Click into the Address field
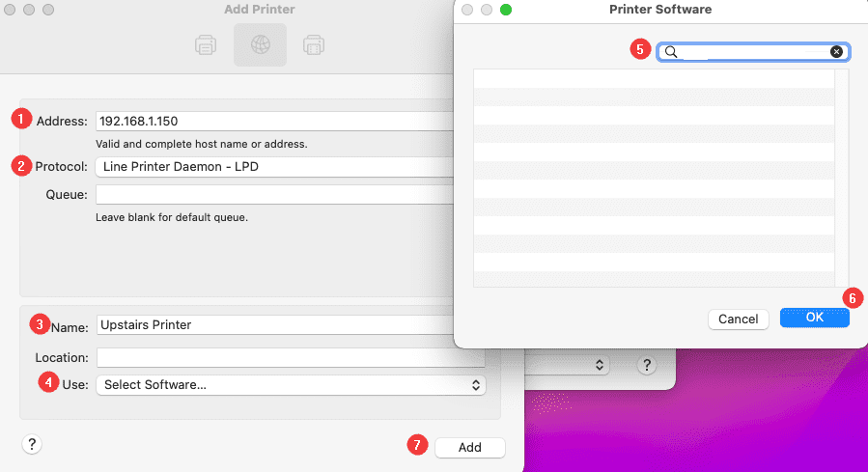Image resolution: width=868 pixels, height=472 pixels. (274, 122)
